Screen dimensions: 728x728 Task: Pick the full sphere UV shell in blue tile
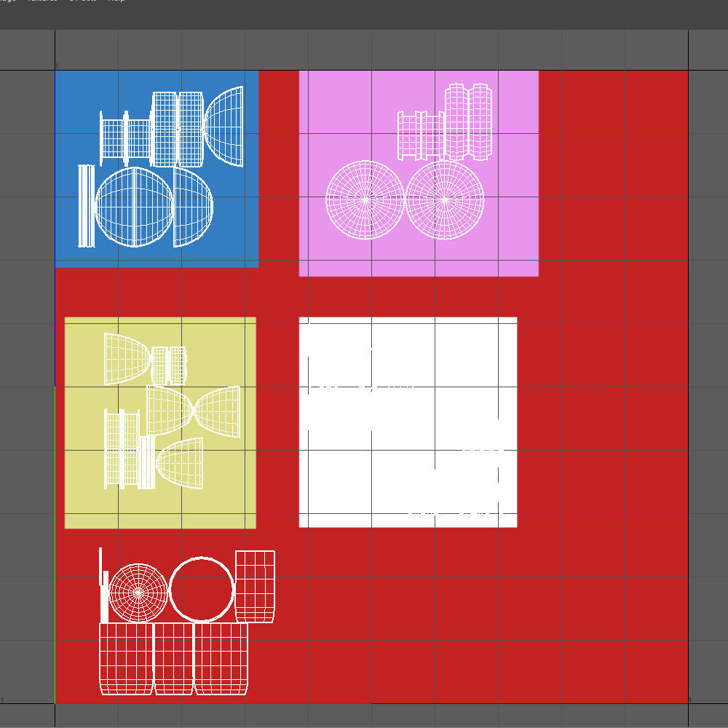pos(134,207)
